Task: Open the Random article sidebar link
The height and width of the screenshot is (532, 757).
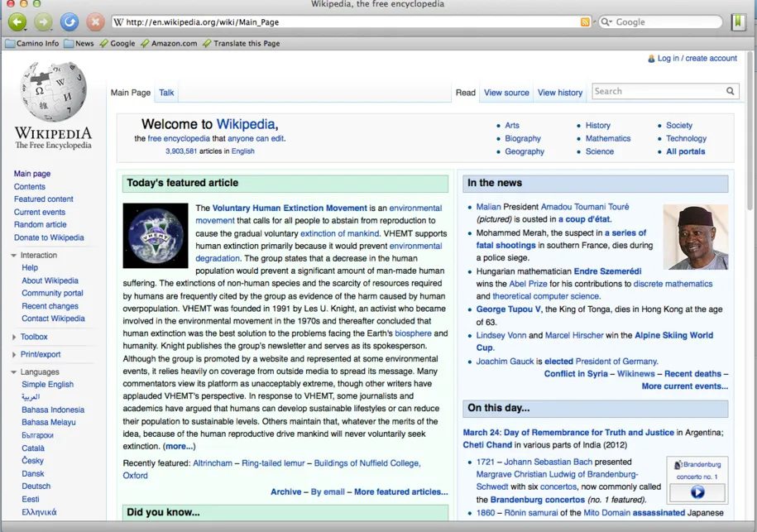Action: [x=40, y=224]
